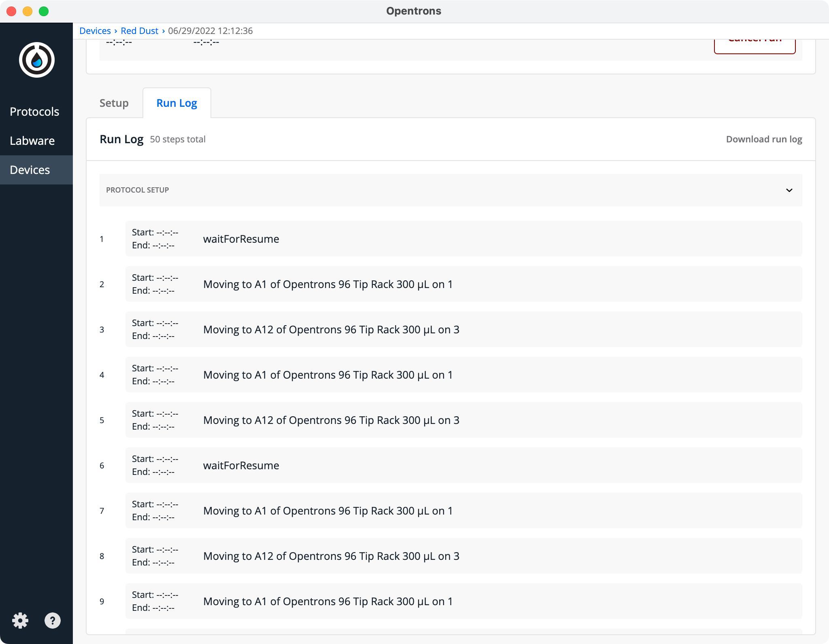The width and height of the screenshot is (829, 644).
Task: Open the help question mark
Action: click(53, 621)
